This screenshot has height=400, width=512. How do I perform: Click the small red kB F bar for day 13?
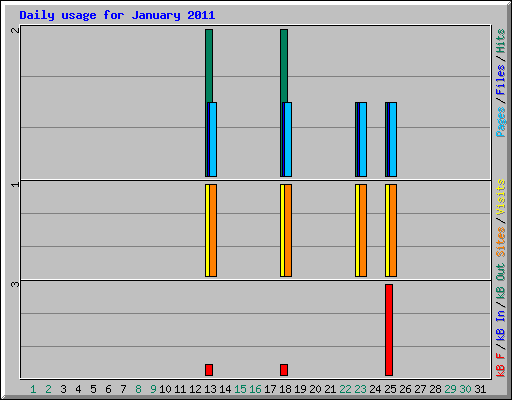click(209, 370)
